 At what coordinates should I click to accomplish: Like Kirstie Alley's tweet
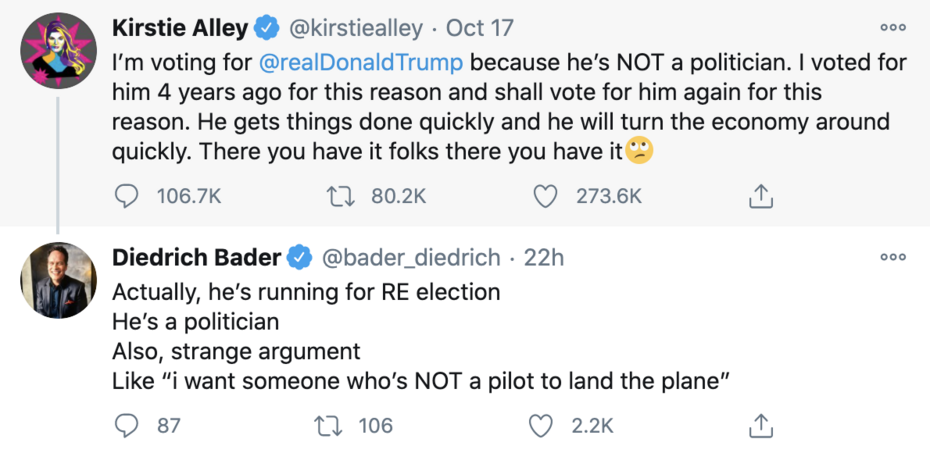545,196
